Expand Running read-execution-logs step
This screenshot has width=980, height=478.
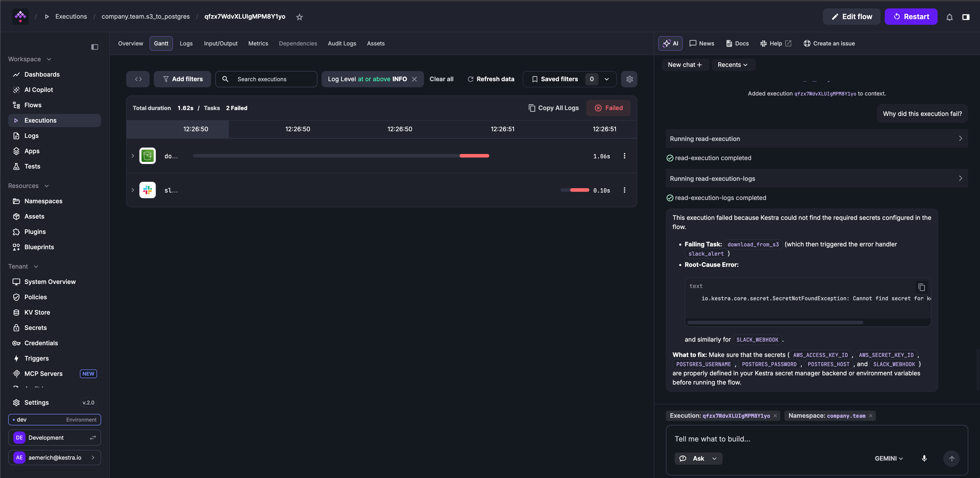coord(816,178)
